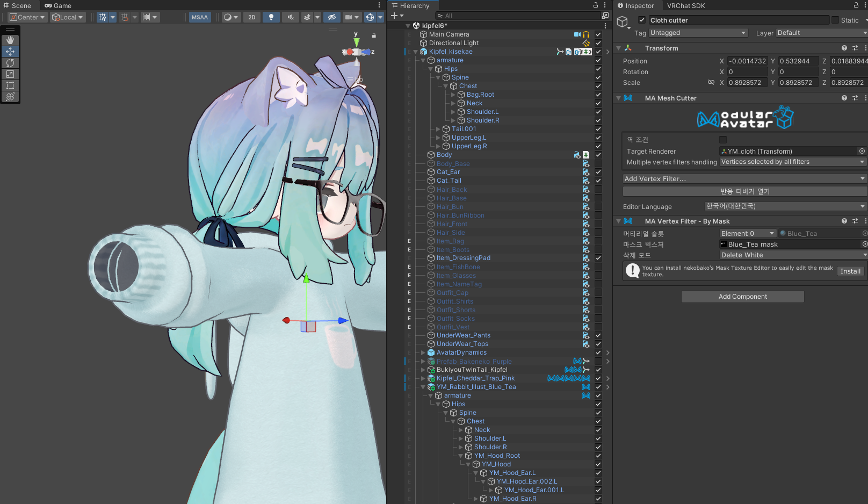Open Transform presets icon
Screen dimensions: 868x504
855,48
